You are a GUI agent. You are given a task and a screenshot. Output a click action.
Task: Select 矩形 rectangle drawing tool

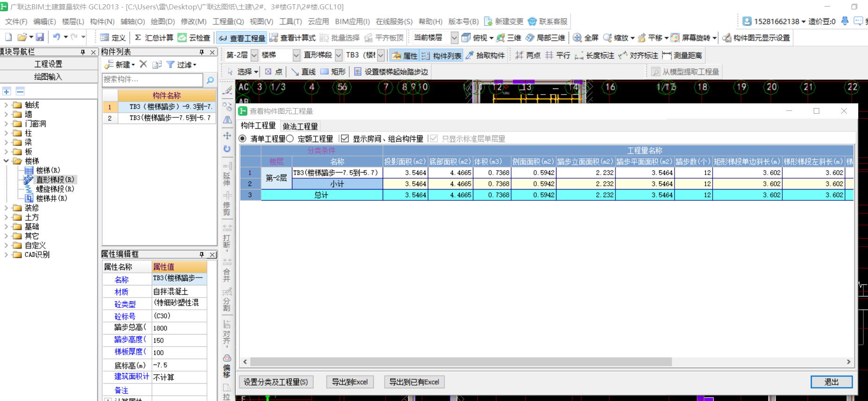[x=333, y=72]
